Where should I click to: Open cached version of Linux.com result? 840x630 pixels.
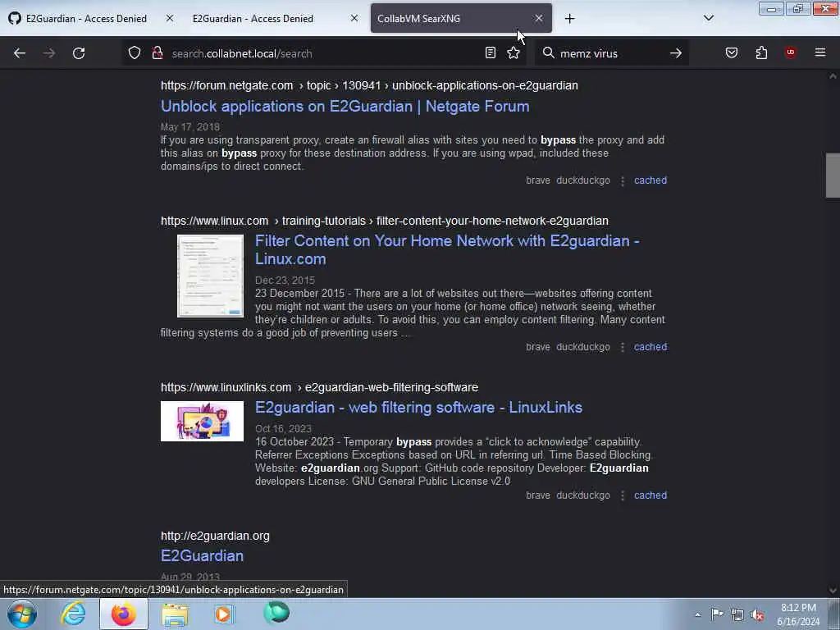point(651,347)
